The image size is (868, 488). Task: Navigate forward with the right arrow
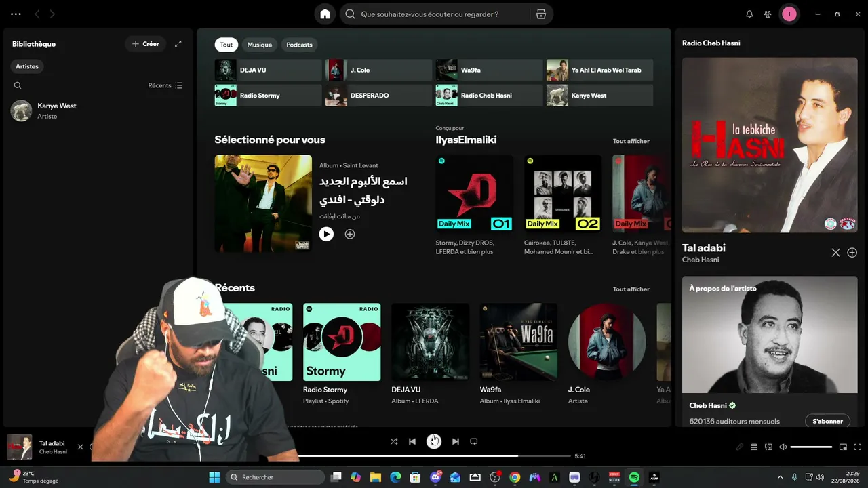pyautogui.click(x=52, y=14)
